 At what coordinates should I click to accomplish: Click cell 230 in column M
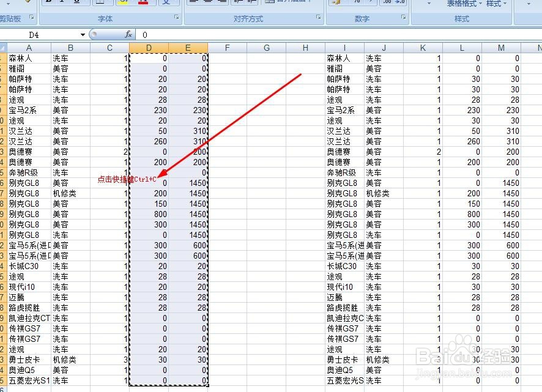click(501, 110)
